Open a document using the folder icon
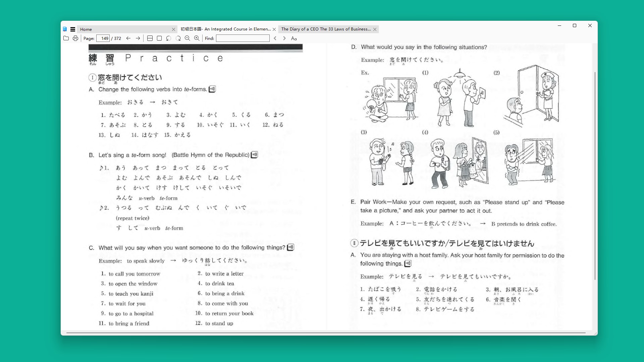The height and width of the screenshot is (362, 644). pyautogui.click(x=66, y=38)
